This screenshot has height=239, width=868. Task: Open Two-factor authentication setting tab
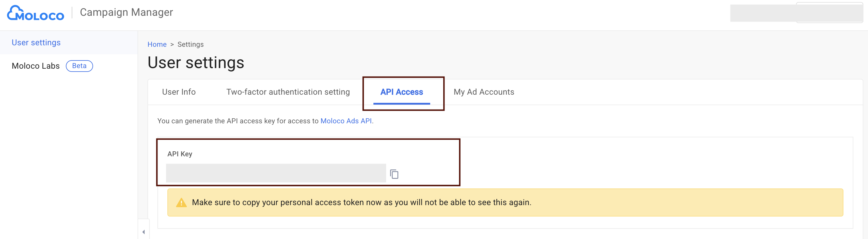[x=288, y=92]
